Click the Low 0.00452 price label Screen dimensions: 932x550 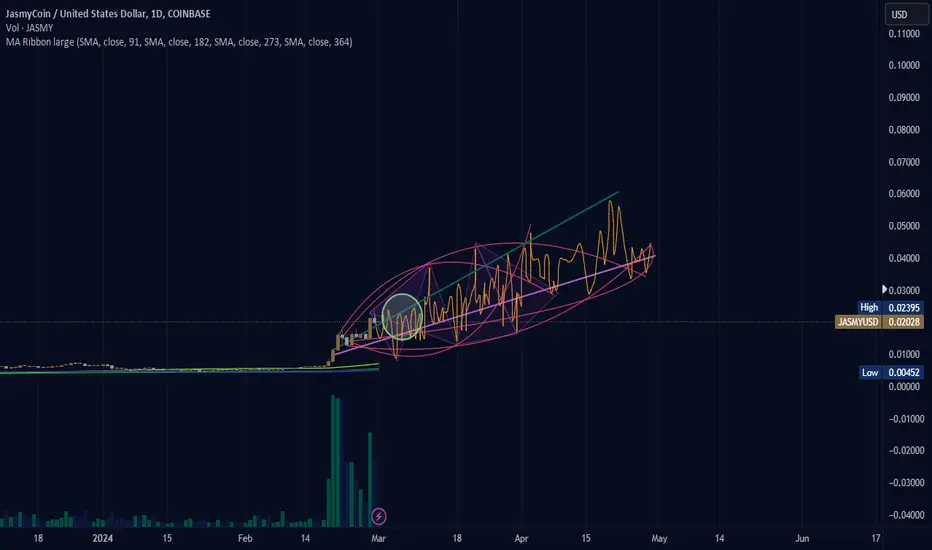coord(891,373)
